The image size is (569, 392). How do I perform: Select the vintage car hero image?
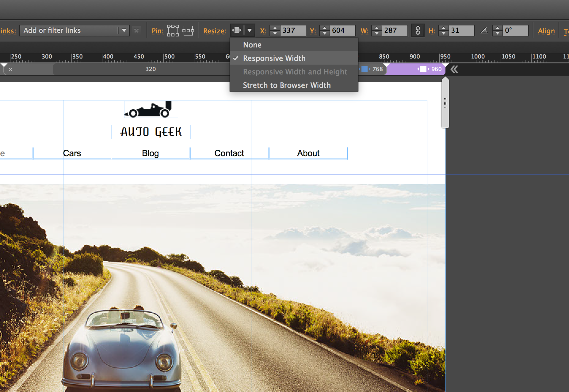click(223, 288)
